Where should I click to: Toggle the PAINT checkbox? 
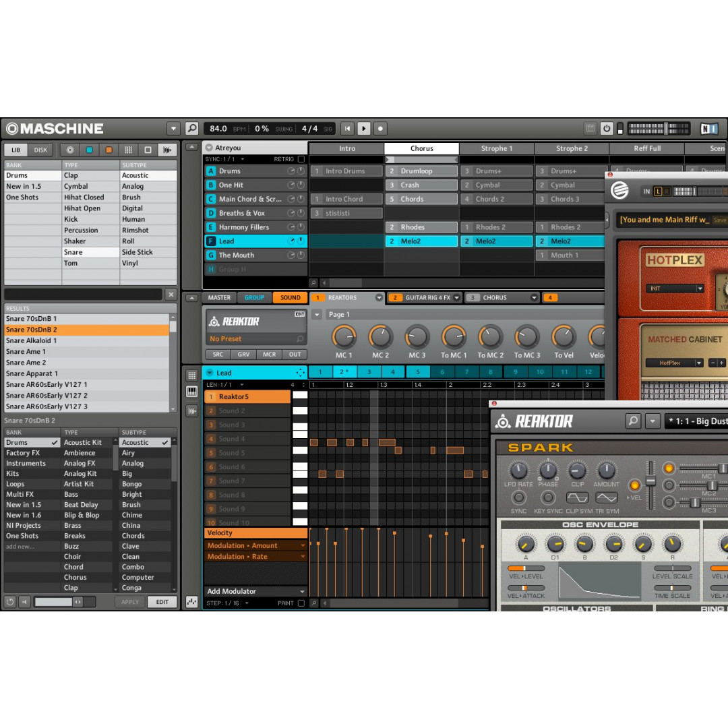coord(301,603)
